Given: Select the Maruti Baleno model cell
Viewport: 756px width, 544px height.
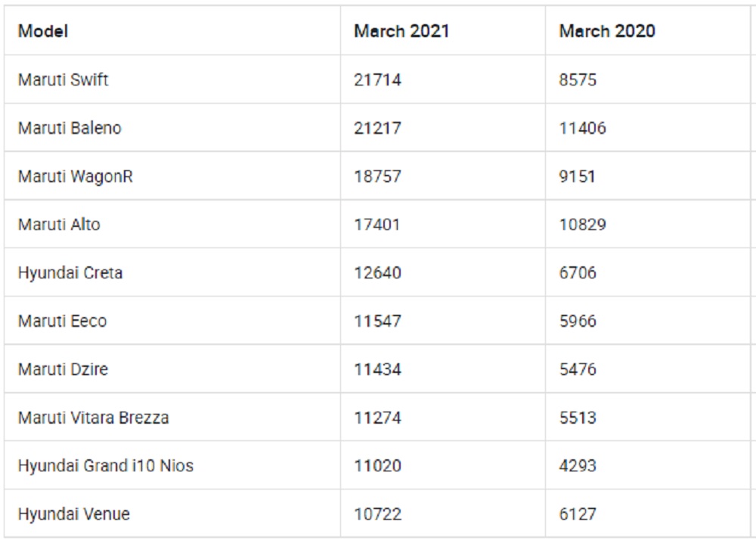Looking at the screenshot, I should [70, 128].
